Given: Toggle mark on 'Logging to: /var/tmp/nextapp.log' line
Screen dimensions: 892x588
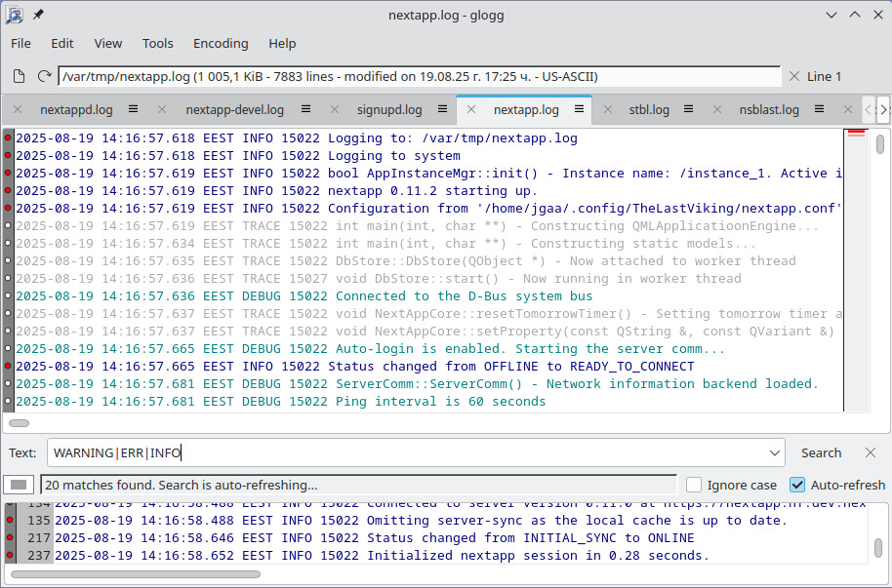Looking at the screenshot, I should coord(8,137).
